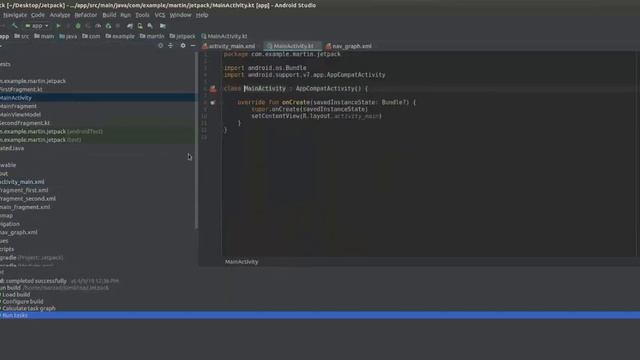Select the jetpack (androidTest) package in tree

click(51, 131)
